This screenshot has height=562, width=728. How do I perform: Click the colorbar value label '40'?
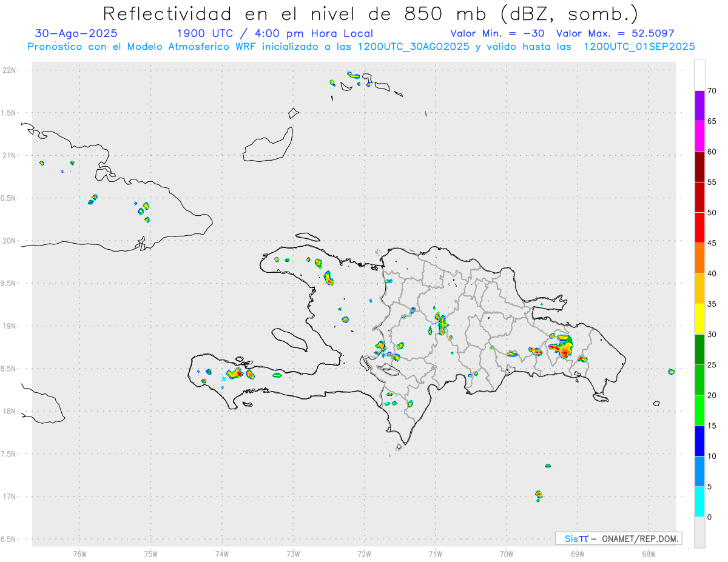[712, 273]
